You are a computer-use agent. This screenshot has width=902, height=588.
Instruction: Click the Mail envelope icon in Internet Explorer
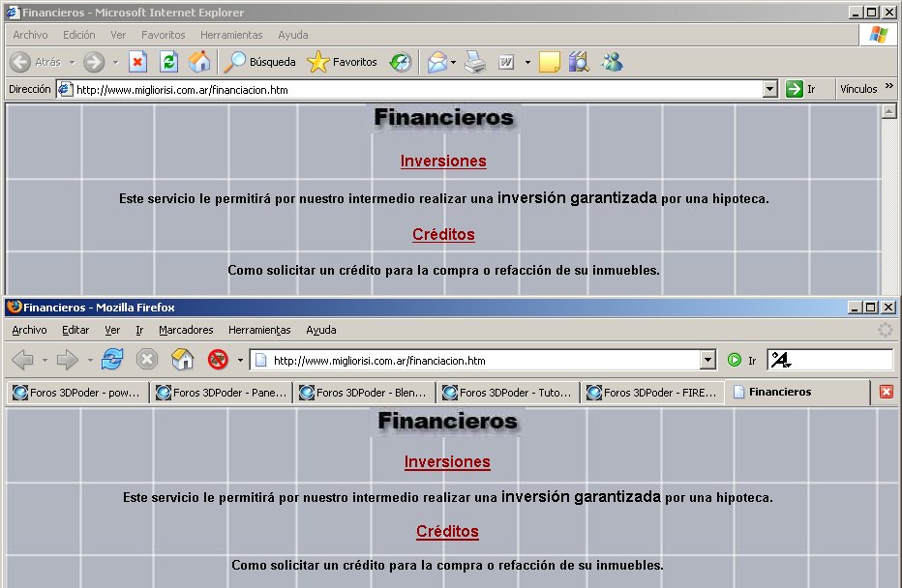[437, 62]
